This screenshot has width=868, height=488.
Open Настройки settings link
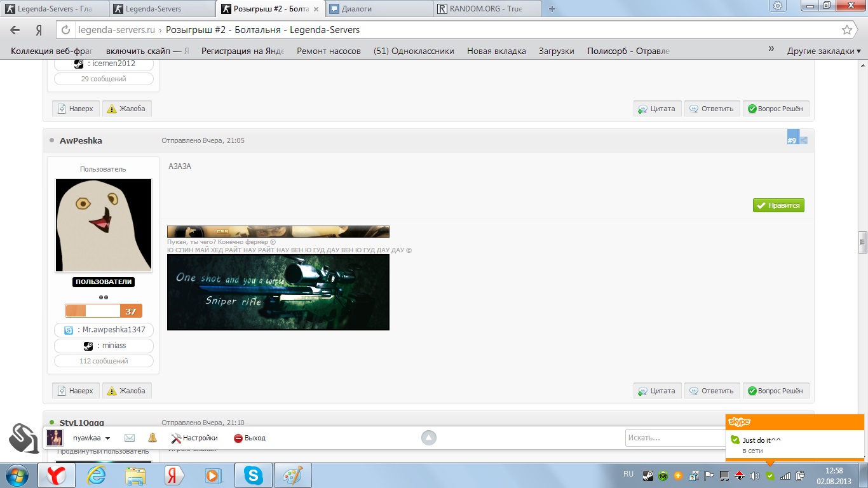pyautogui.click(x=194, y=438)
